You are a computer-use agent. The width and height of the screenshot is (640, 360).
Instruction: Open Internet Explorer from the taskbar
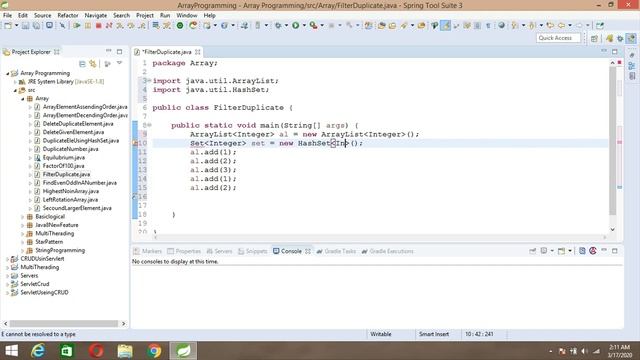38,351
